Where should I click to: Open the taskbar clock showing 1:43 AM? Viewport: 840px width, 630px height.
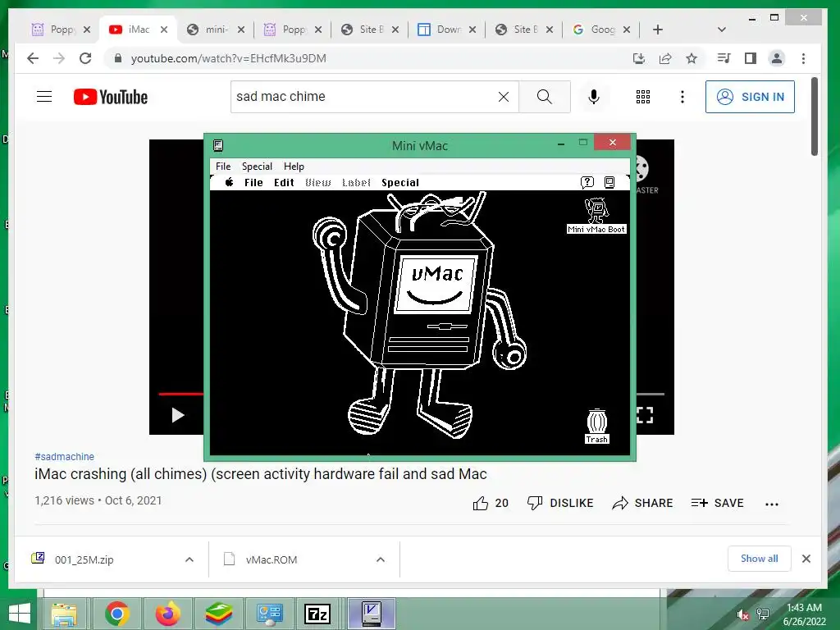[804, 614]
